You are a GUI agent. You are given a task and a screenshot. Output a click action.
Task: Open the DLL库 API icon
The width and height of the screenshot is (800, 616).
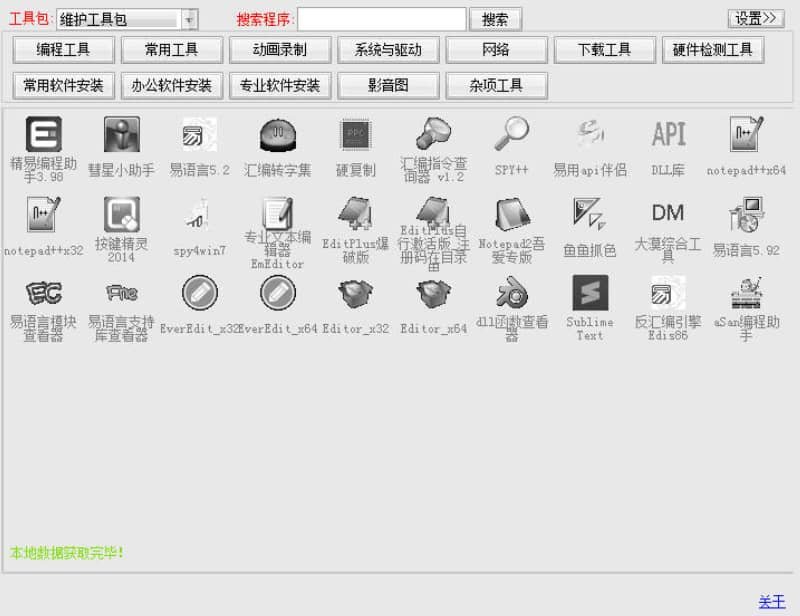(668, 135)
